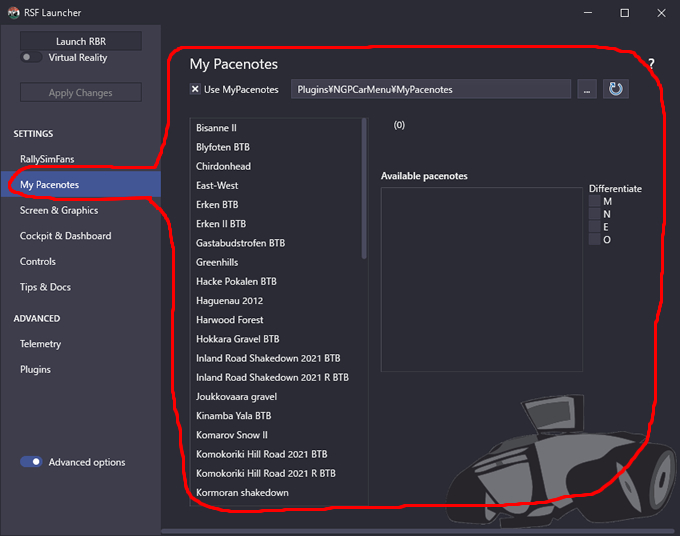
Task: Select Blyfoten BTB stage
Action: pos(275,147)
